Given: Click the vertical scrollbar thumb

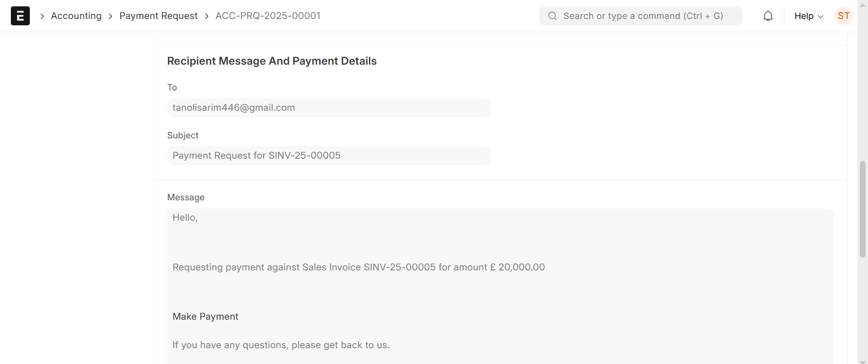Looking at the screenshot, I should pyautogui.click(x=863, y=209).
